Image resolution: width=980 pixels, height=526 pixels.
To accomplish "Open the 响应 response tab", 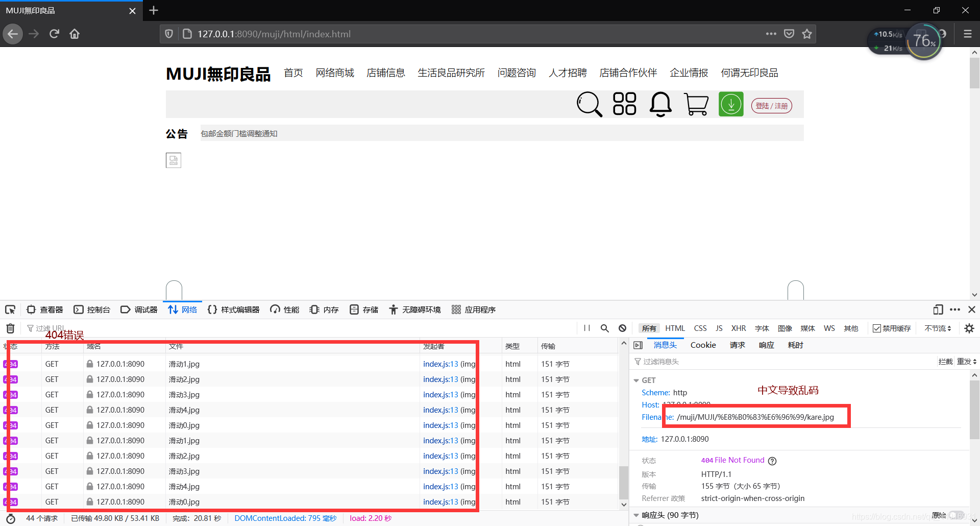I will (x=766, y=345).
